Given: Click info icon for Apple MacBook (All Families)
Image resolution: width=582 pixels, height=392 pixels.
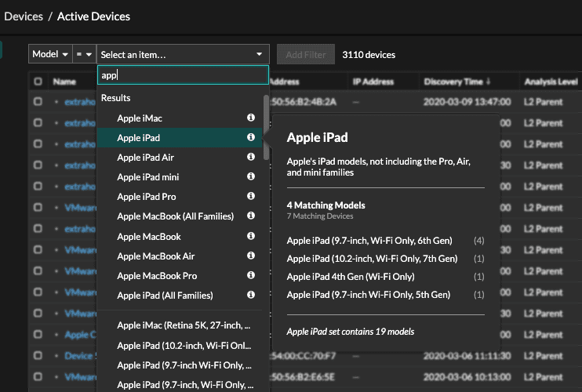Looking at the screenshot, I should (251, 216).
